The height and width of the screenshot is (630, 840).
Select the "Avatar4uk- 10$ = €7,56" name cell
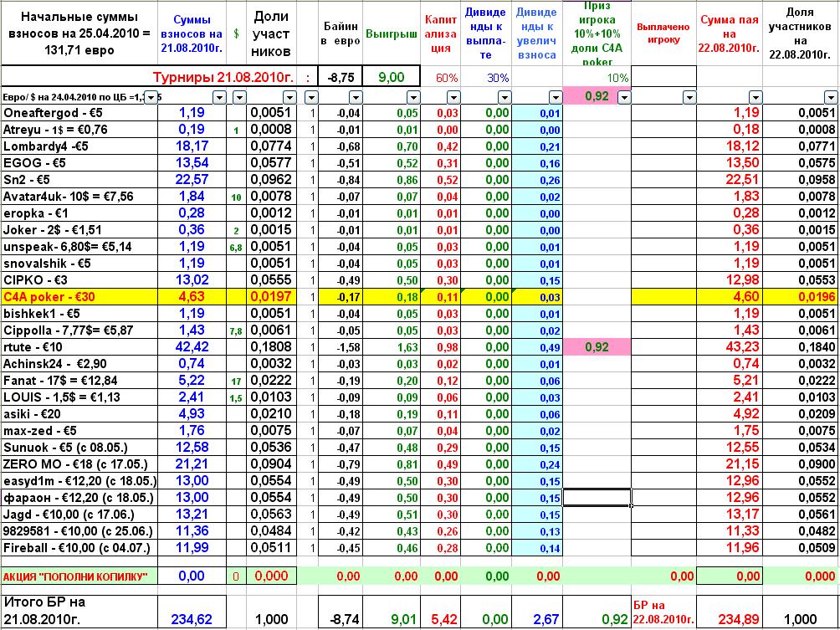(79, 197)
